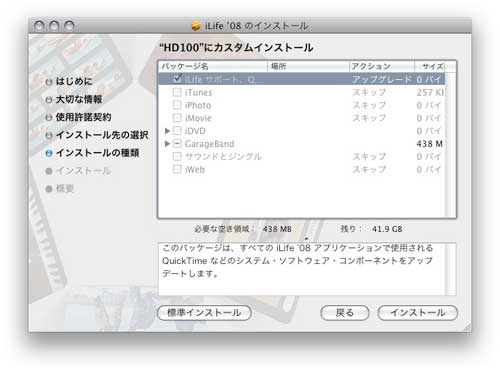The image size is (500, 371).
Task: Check the iMovie package checkbox
Action: (177, 118)
